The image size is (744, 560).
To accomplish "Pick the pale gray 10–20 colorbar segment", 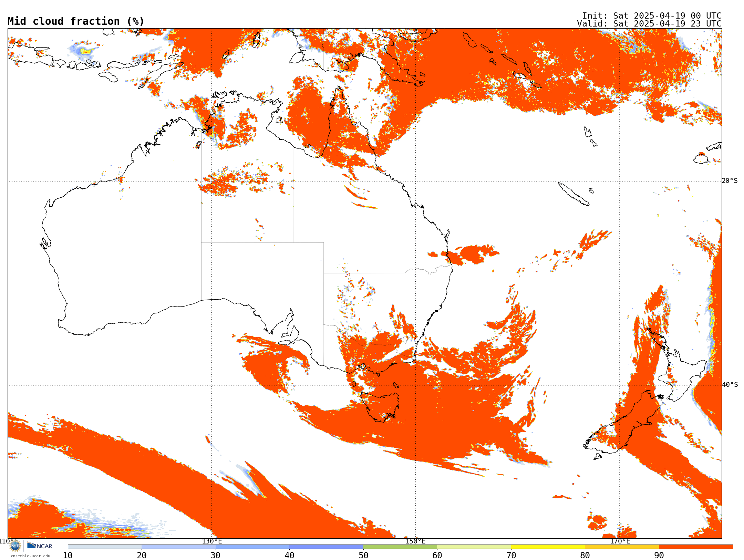I will tap(105, 547).
